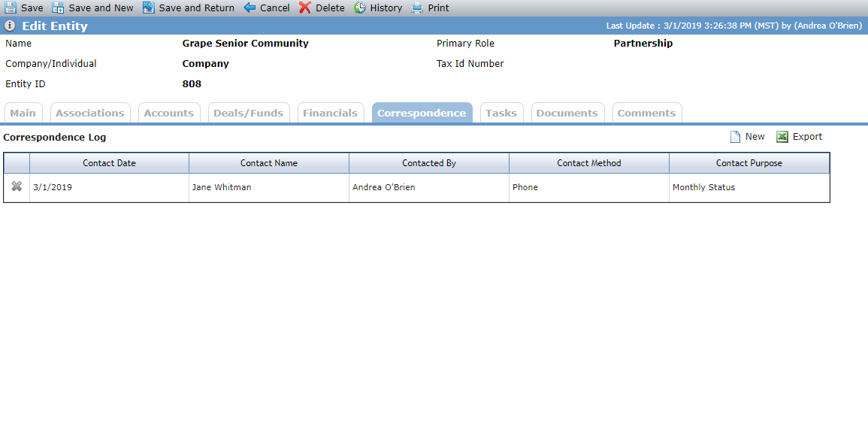The width and height of the screenshot is (868, 424).
Task: Open the Tasks tab
Action: point(501,113)
